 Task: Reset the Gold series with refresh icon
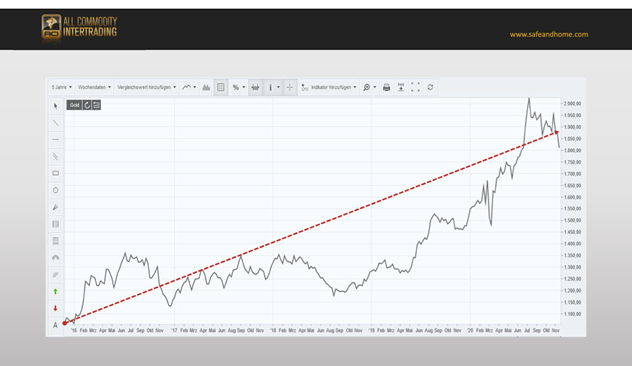tap(87, 105)
